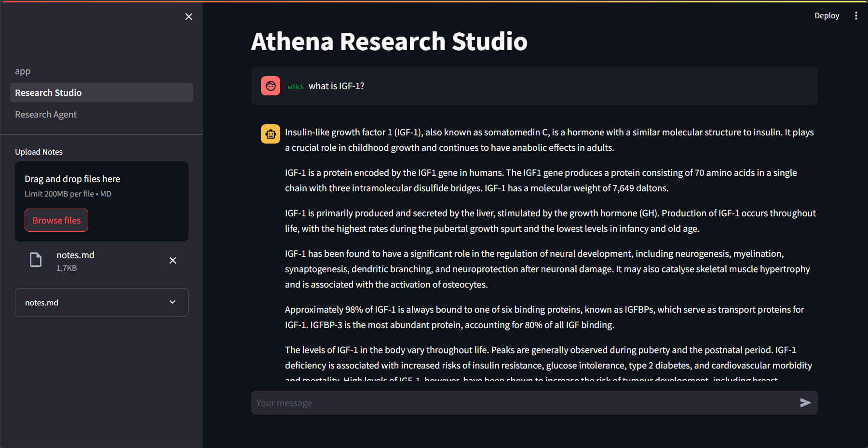Select Research Studio in the sidebar

[x=48, y=92]
